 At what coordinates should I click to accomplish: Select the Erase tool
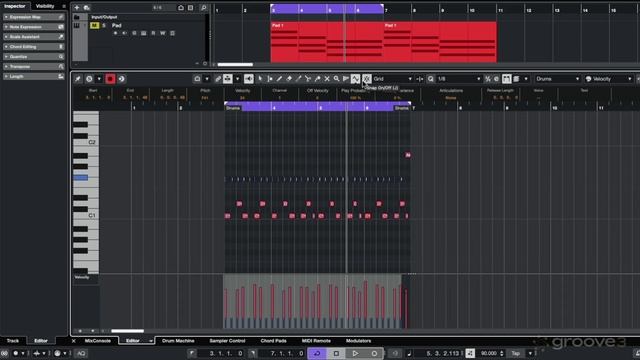click(289, 79)
